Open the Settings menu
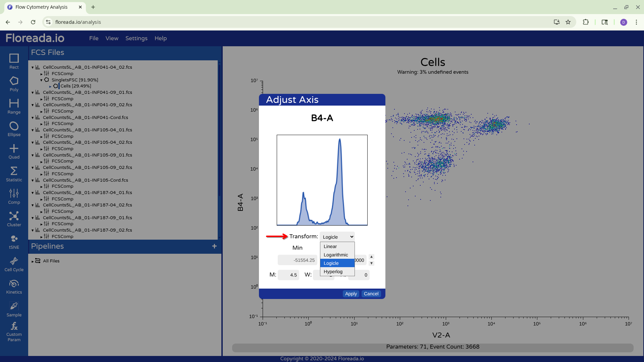Viewport: 644px width, 362px height. pos(136,38)
